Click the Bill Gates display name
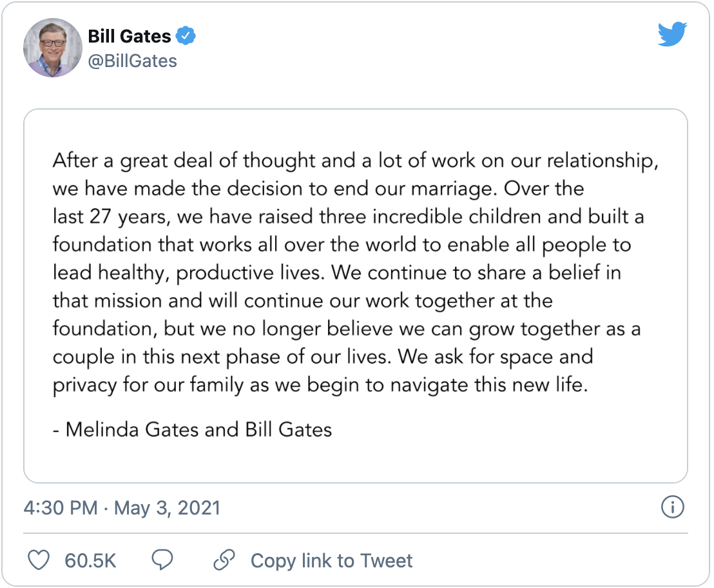Screen dimensions: 714x588 (x=130, y=36)
